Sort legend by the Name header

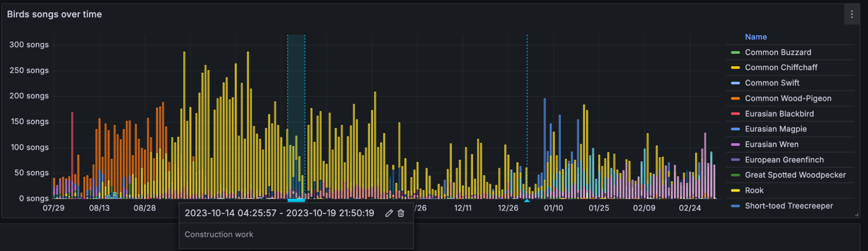point(756,37)
